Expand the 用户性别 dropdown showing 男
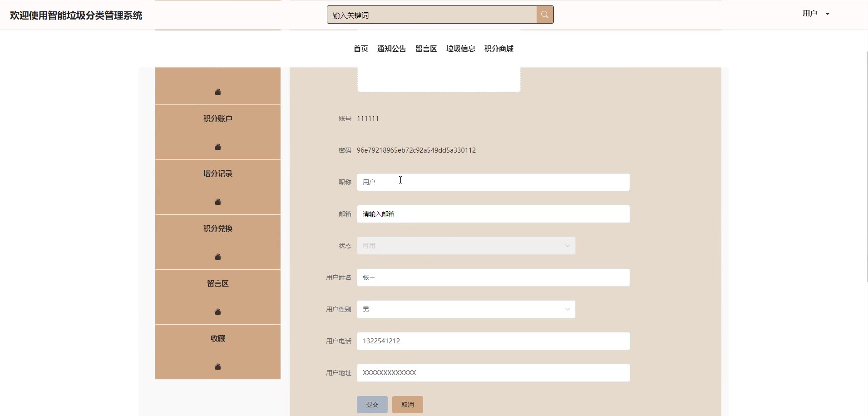 [466, 309]
